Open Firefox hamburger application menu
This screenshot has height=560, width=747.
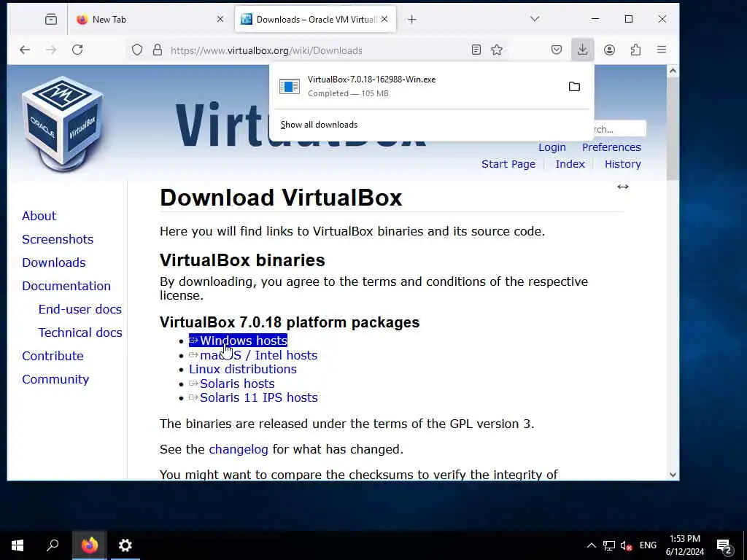[662, 50]
